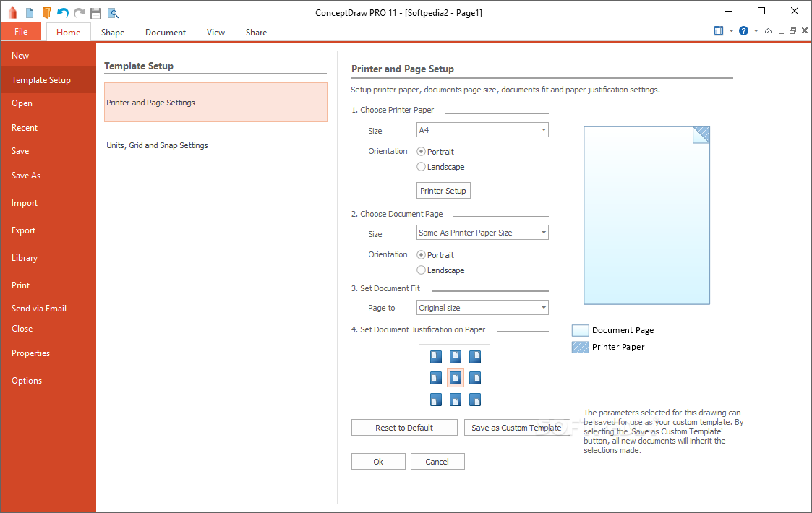This screenshot has height=513, width=812.
Task: Switch to the Shape ribbon tab
Action: [x=113, y=32]
